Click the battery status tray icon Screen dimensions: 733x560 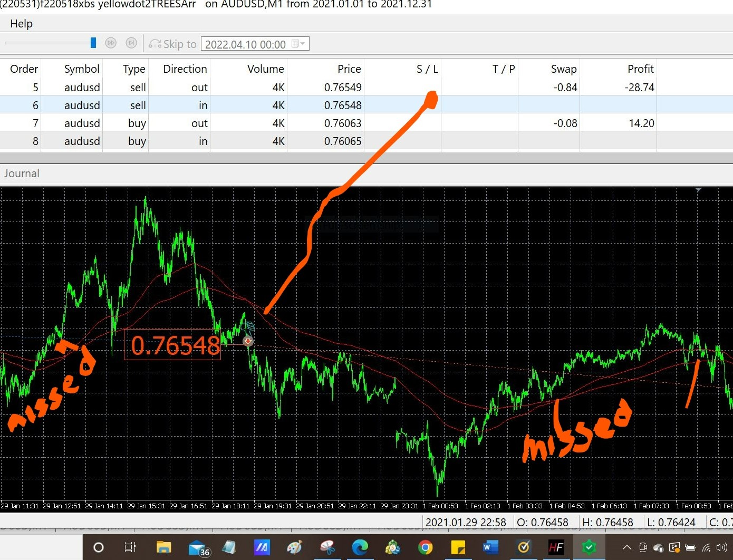pyautogui.click(x=690, y=547)
